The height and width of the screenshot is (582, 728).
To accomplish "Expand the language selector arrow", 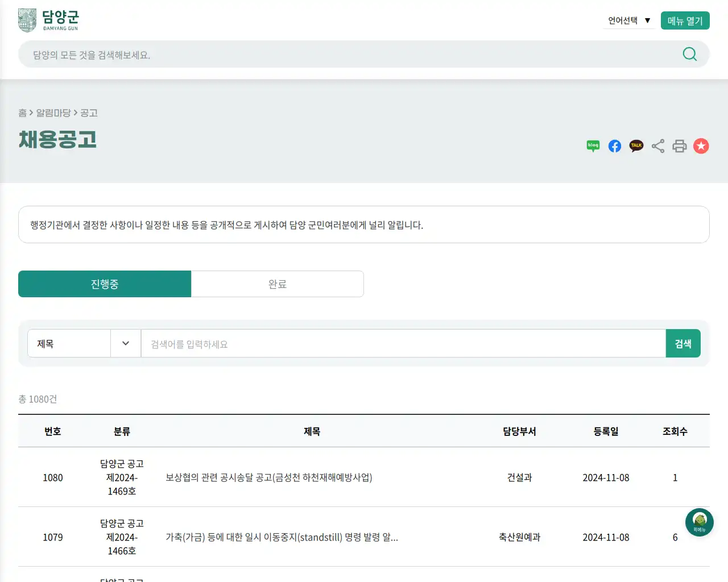I will (647, 20).
